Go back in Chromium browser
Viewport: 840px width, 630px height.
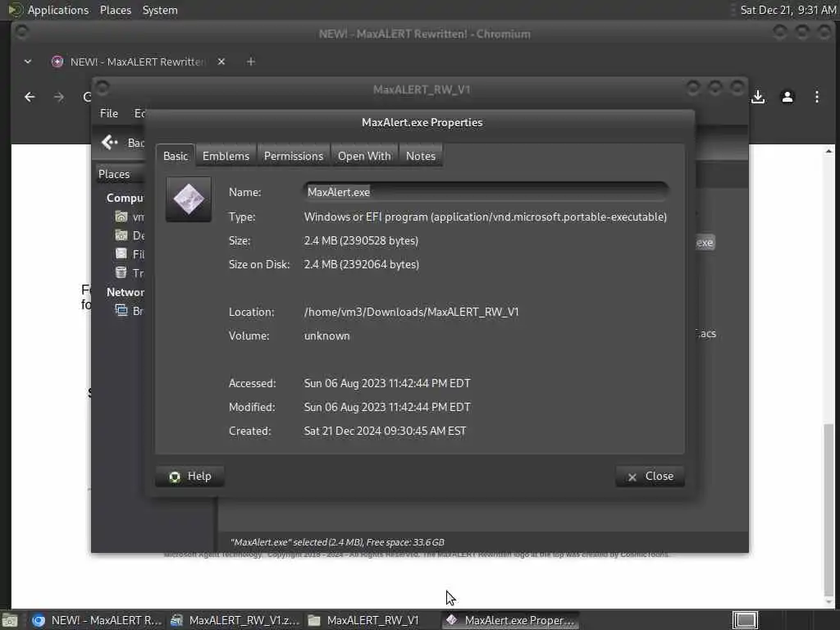click(30, 97)
